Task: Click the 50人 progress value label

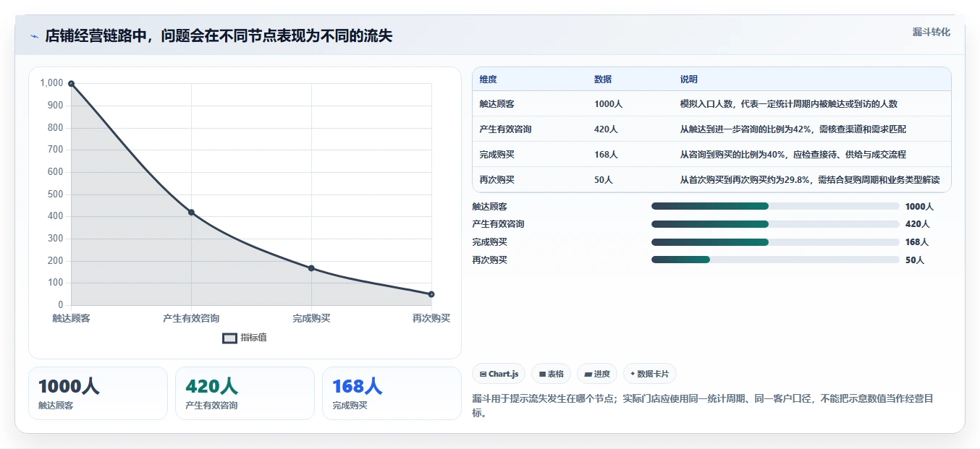Action: 915,260
